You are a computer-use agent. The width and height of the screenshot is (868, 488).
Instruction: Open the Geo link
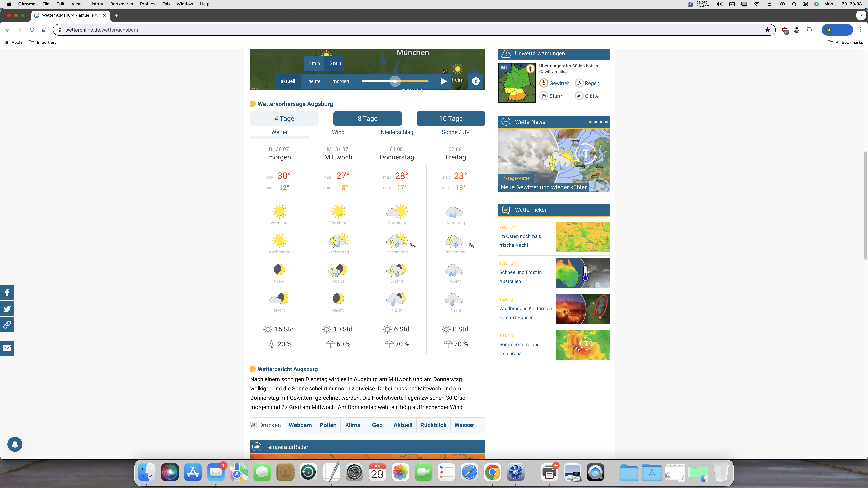377,425
